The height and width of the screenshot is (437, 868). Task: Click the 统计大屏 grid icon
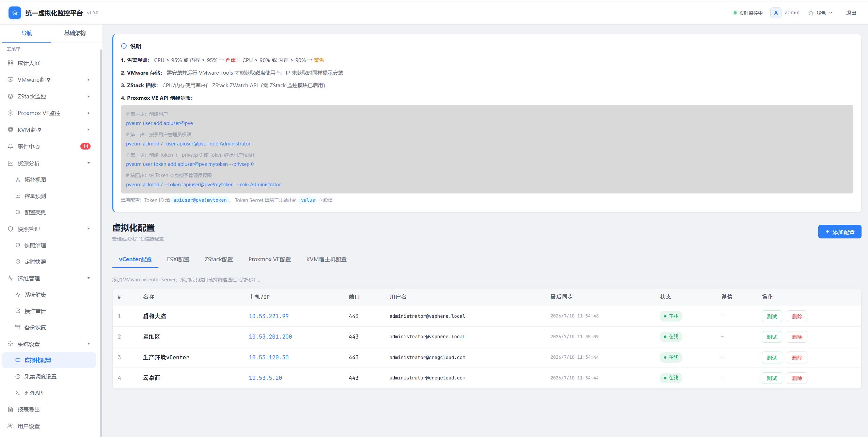[x=11, y=63]
